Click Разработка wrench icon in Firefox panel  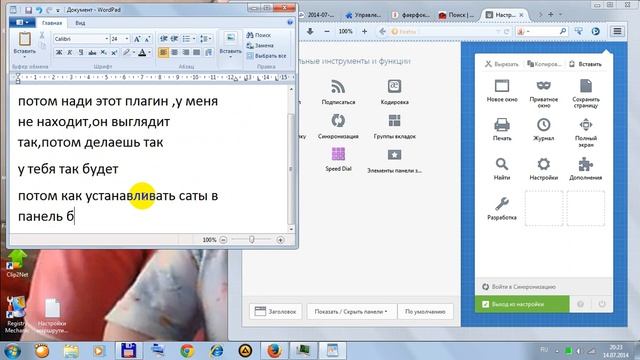point(502,203)
